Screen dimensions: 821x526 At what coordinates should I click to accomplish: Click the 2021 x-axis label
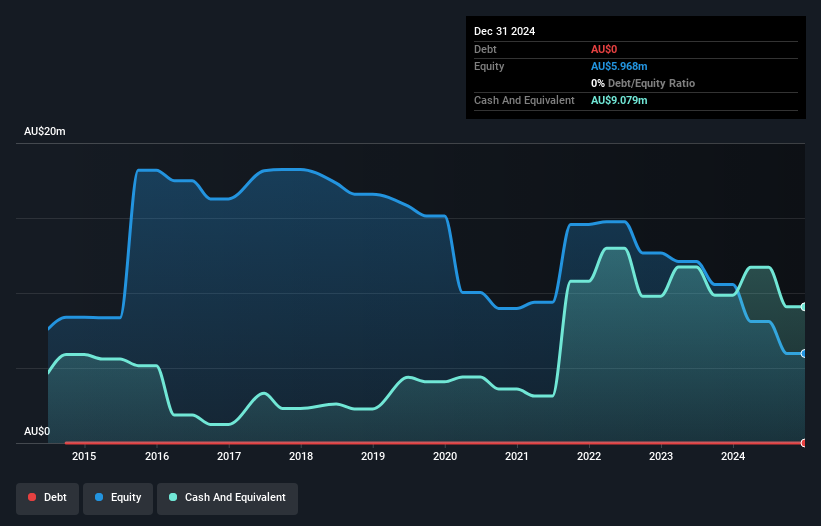(x=517, y=456)
